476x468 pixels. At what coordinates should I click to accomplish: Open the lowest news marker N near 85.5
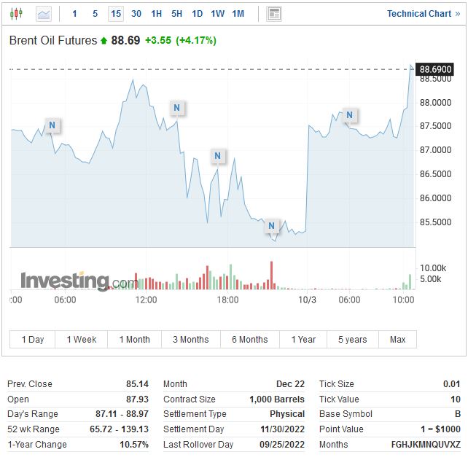[272, 225]
